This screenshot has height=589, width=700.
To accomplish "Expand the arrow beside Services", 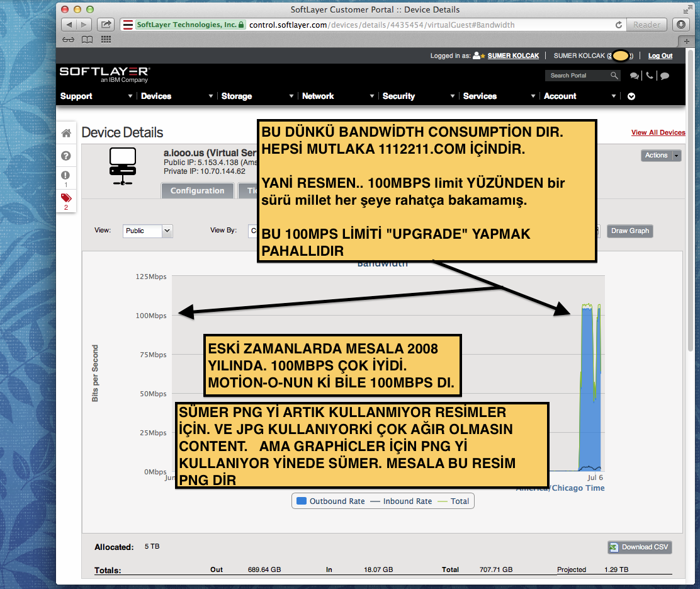I will point(533,96).
